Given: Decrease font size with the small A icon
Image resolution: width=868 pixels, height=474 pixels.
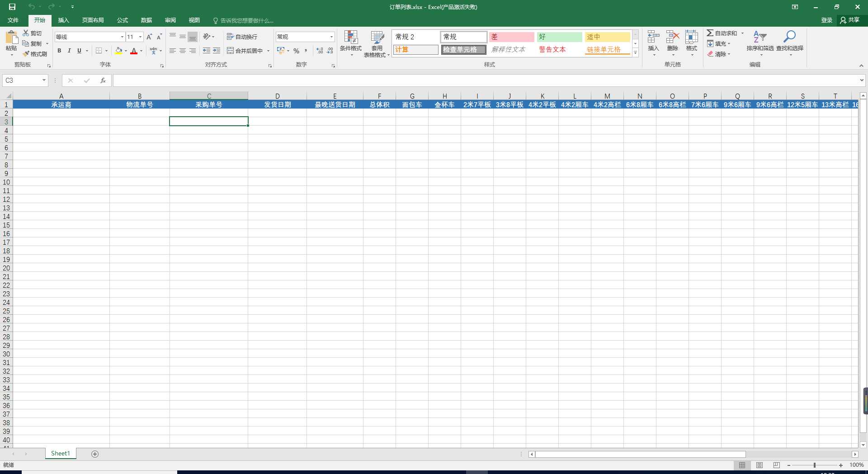Looking at the screenshot, I should pos(159,37).
